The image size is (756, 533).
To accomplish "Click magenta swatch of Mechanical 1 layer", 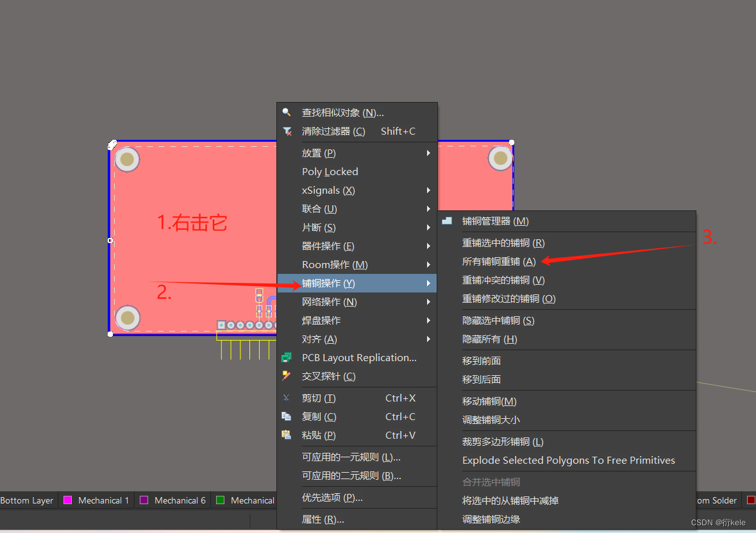I will point(67,500).
